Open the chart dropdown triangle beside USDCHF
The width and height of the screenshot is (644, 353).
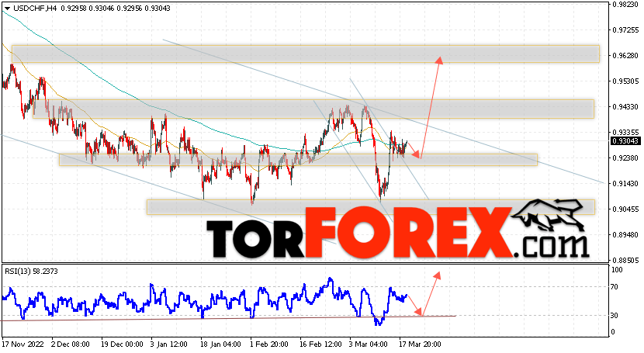pos(8,9)
